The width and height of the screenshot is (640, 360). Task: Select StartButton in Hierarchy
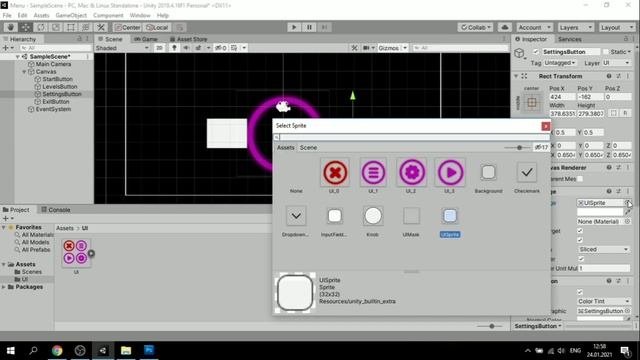tap(58, 79)
